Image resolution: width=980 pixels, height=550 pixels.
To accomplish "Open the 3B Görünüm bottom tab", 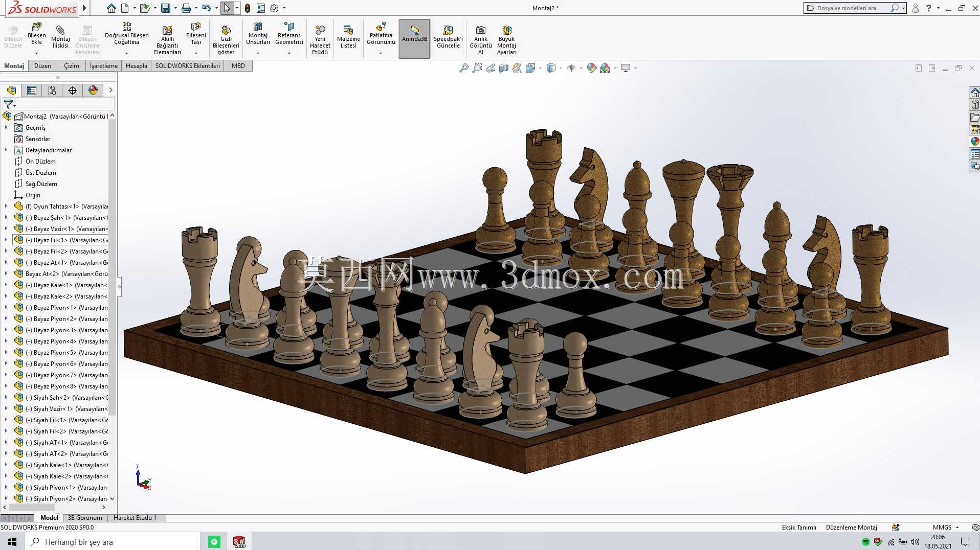I will click(85, 518).
